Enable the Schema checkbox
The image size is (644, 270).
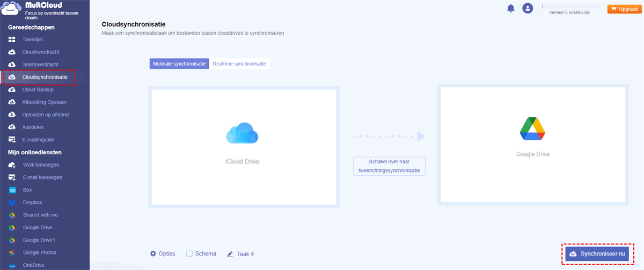(x=189, y=253)
